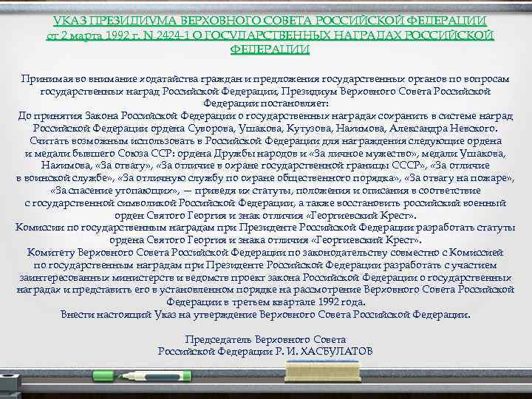Click the words "заинтересованных министерств и ведомств"
The width and height of the screenshot is (532, 399).
pos(124,278)
